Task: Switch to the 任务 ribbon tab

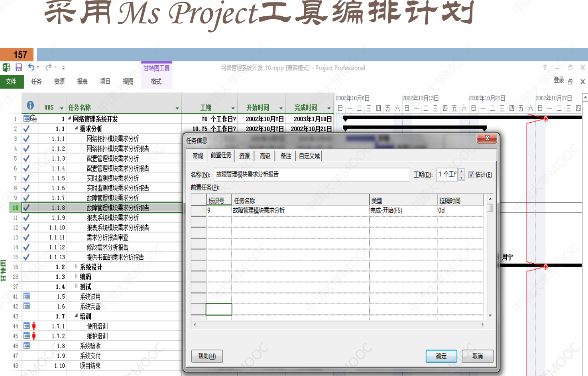Action: point(36,81)
